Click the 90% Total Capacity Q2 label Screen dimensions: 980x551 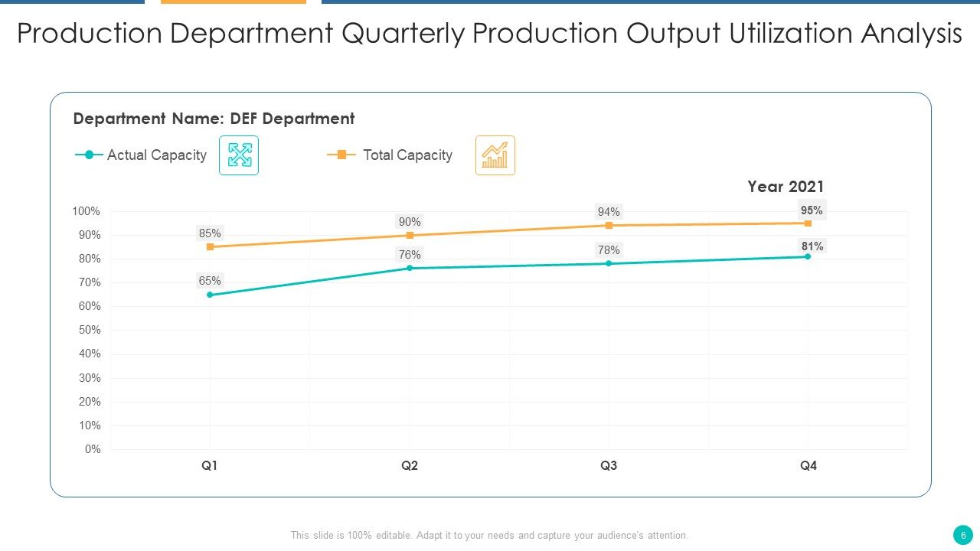410,222
